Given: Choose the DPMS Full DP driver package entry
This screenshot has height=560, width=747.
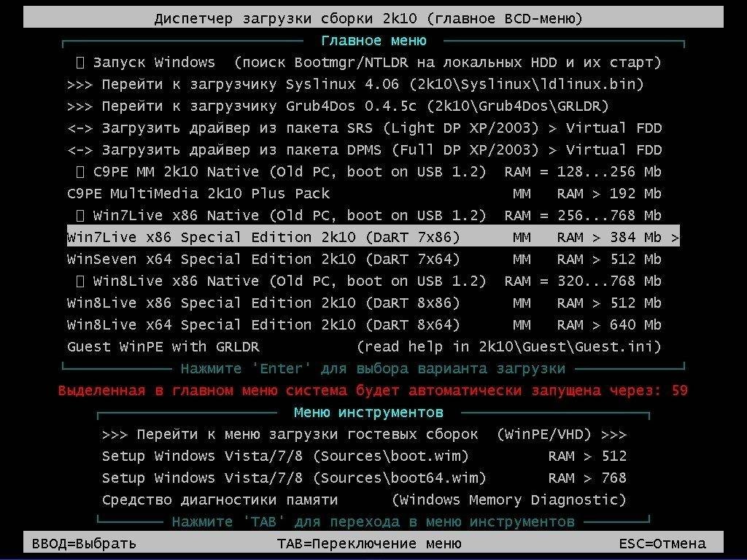Looking at the screenshot, I should pyautogui.click(x=365, y=150).
